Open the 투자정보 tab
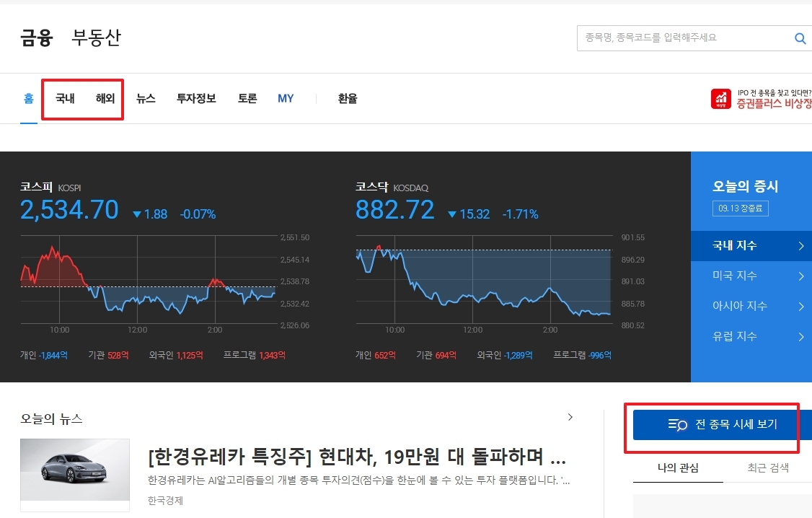Viewport: 812px width, 518px height. [x=195, y=99]
